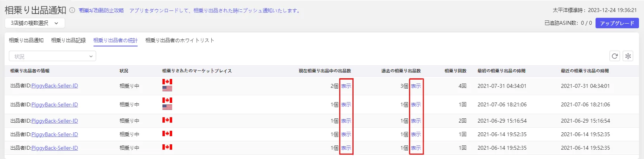Show current listings 表示 in 2021-07-06 row

tap(346, 104)
